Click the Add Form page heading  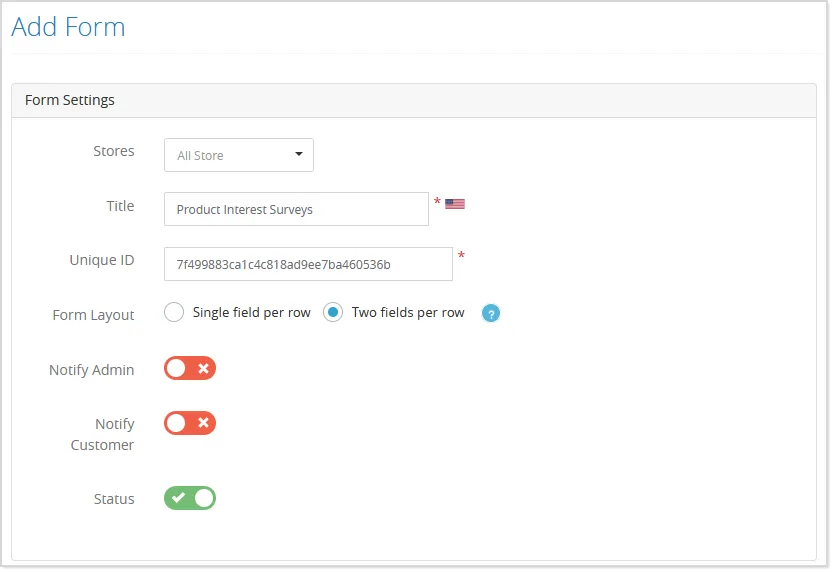point(69,27)
